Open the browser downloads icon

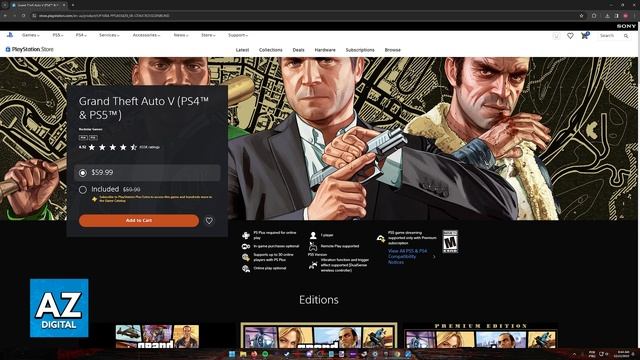point(607,16)
